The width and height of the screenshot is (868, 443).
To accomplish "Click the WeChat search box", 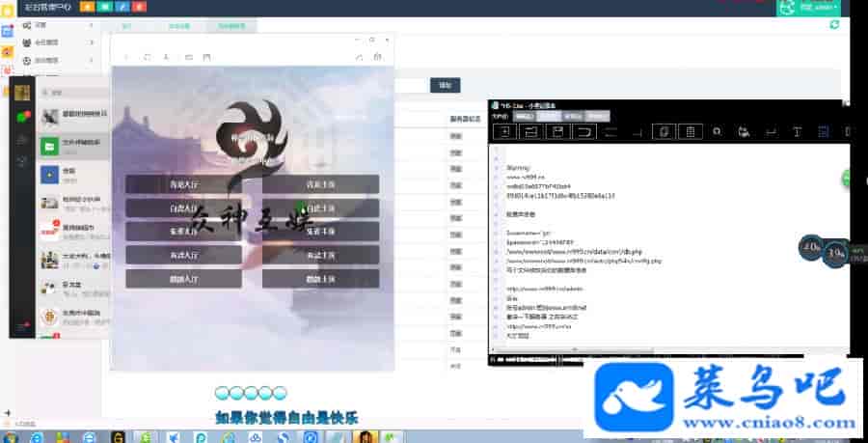I will coord(72,93).
